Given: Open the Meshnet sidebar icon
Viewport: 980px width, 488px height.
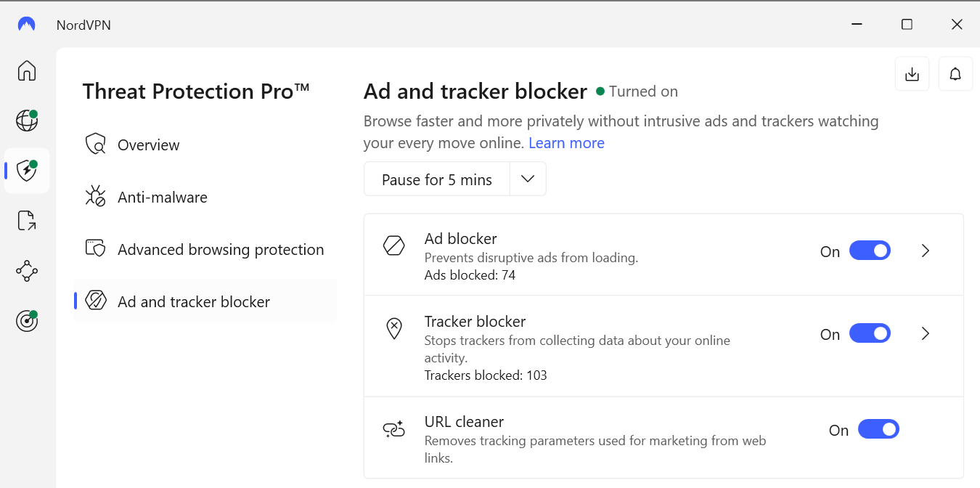Looking at the screenshot, I should click(26, 270).
